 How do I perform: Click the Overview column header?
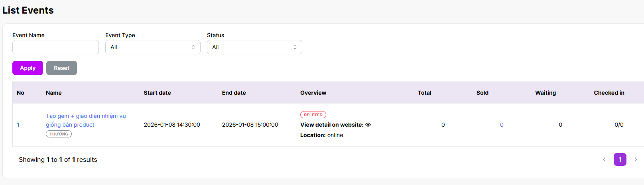(x=313, y=93)
